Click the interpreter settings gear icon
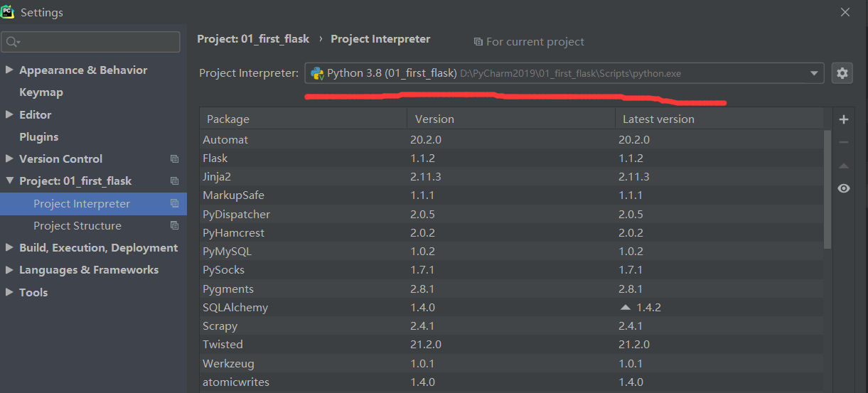Screen dimensions: 868x393 click(x=842, y=73)
